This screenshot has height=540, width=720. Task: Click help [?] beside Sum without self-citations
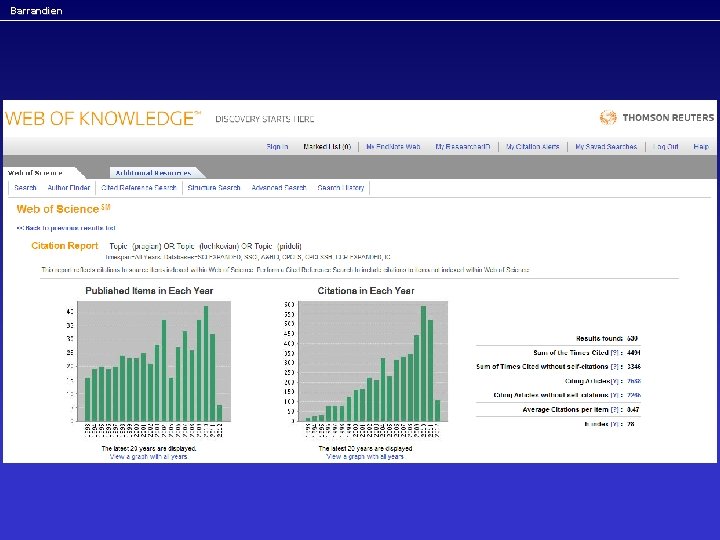614,366
